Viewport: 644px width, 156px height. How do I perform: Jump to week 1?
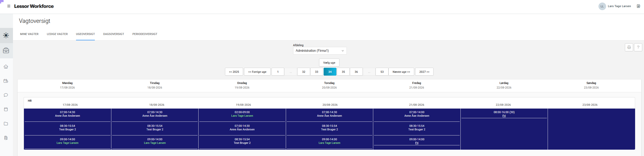[278, 72]
